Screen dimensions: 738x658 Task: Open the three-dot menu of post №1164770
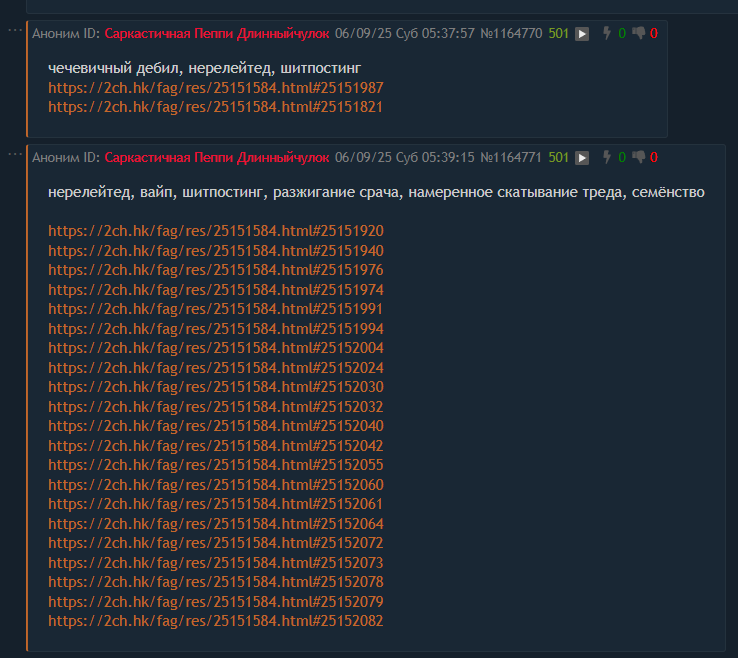pos(15,31)
